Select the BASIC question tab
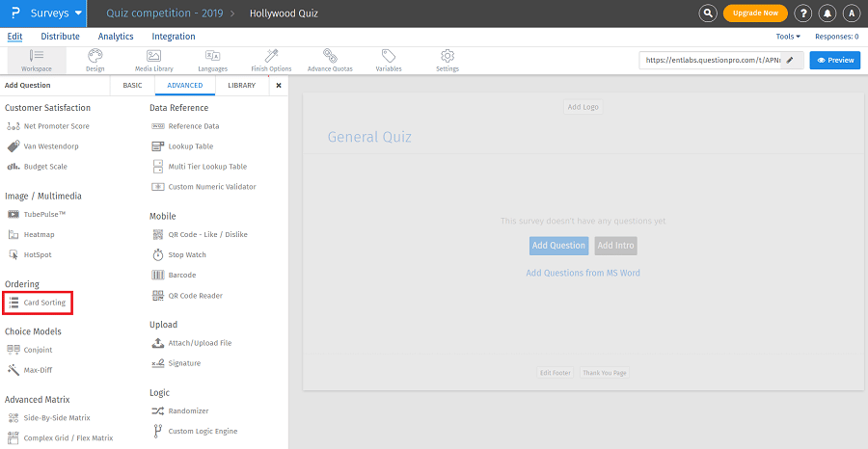This screenshot has height=449, width=868. point(132,85)
